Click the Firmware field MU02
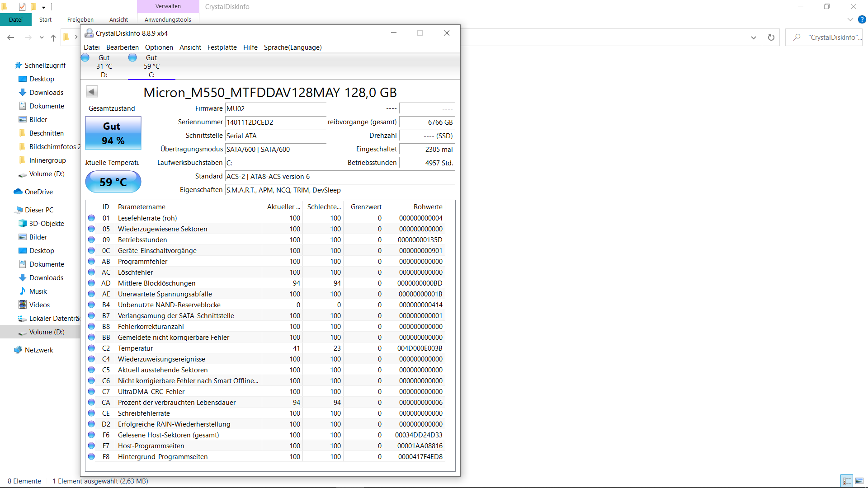Viewport: 868px width, 488px height. pos(276,108)
